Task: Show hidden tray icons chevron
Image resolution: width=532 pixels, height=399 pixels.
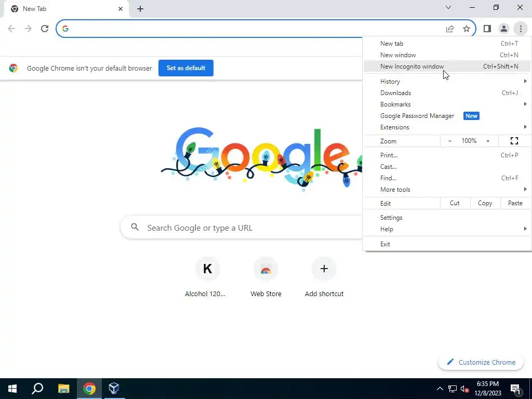Action: coord(440,389)
